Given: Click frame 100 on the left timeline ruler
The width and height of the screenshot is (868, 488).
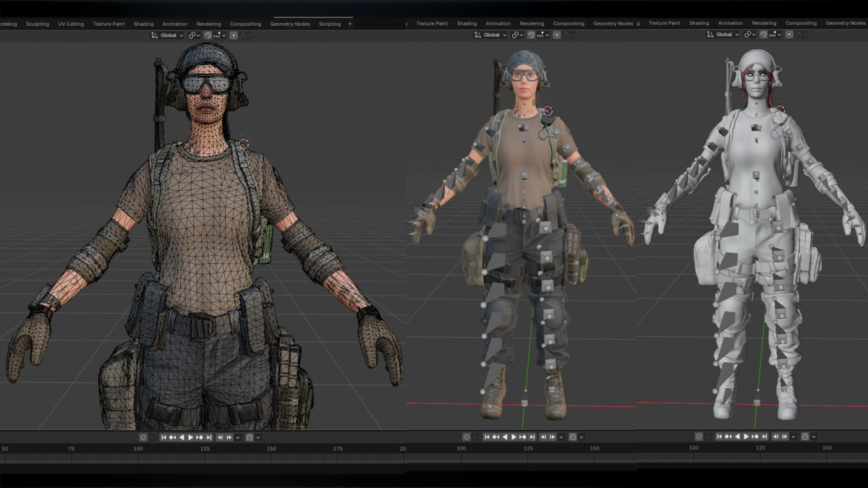Looking at the screenshot, I should 138,449.
